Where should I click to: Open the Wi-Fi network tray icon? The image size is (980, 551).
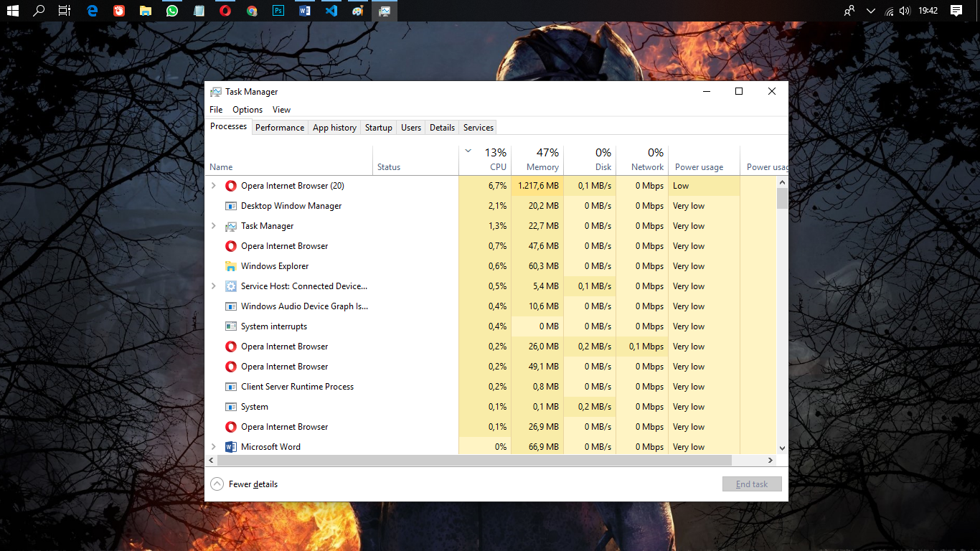point(890,11)
